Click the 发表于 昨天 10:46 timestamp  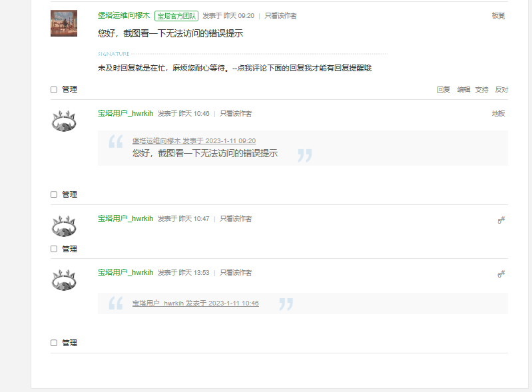pos(184,114)
